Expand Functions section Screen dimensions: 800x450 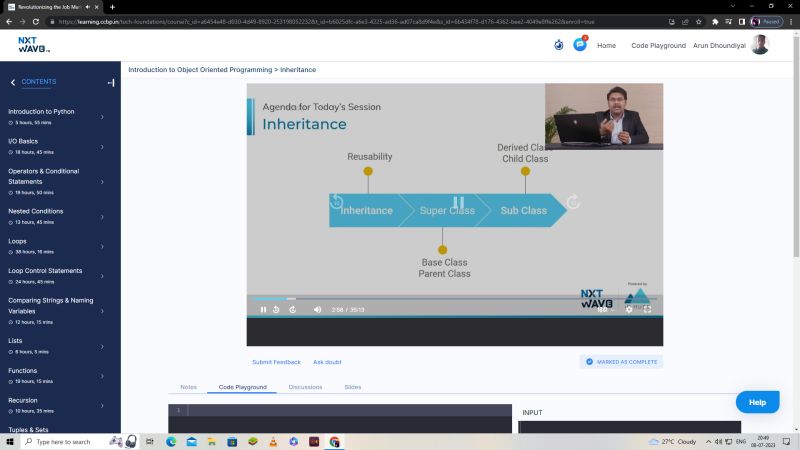coord(56,376)
